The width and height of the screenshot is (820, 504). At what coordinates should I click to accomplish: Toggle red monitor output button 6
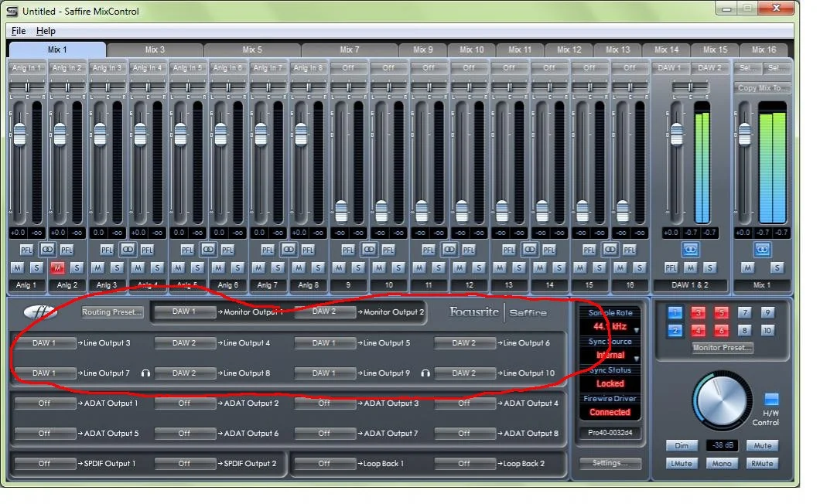[x=721, y=330]
